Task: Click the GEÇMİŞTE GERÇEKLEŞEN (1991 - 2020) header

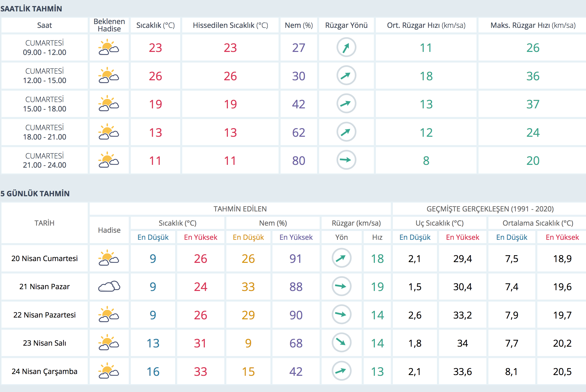Action: [x=490, y=209]
